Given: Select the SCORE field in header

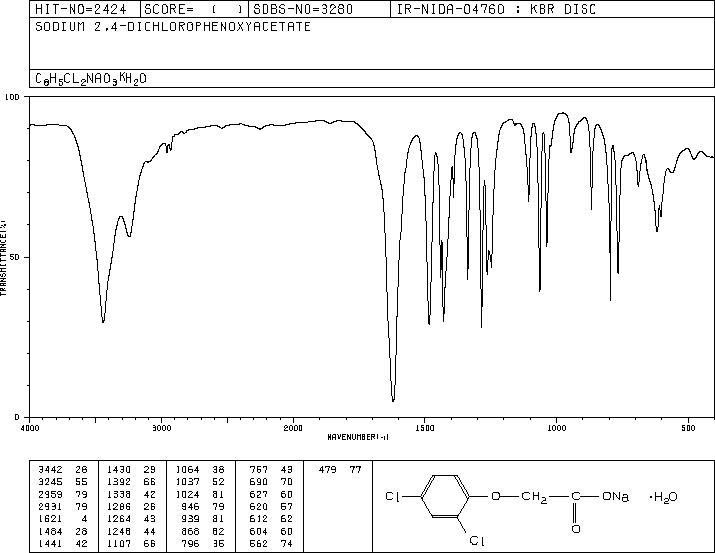Looking at the screenshot, I should point(194,9).
